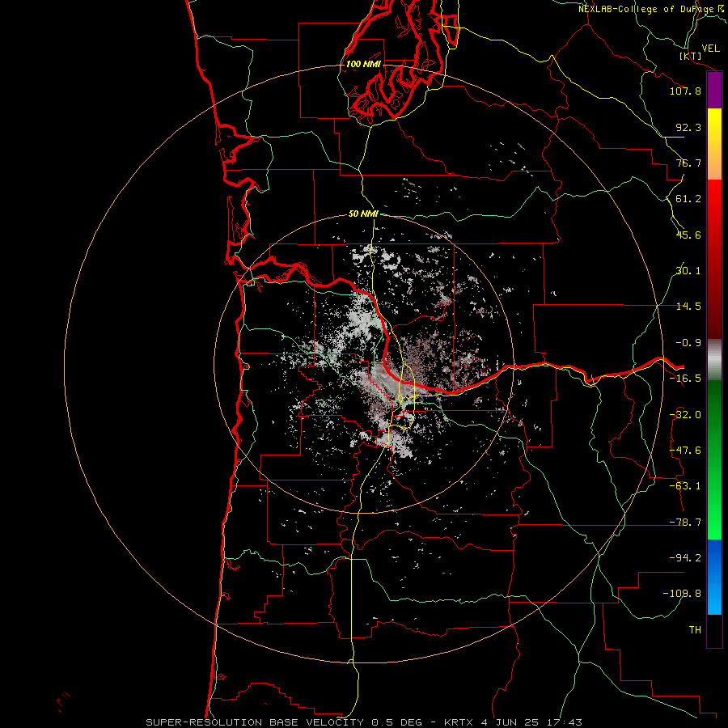Viewport: 728px width, 728px height.
Task: Click the -0.9 legend value
Action: [688, 343]
